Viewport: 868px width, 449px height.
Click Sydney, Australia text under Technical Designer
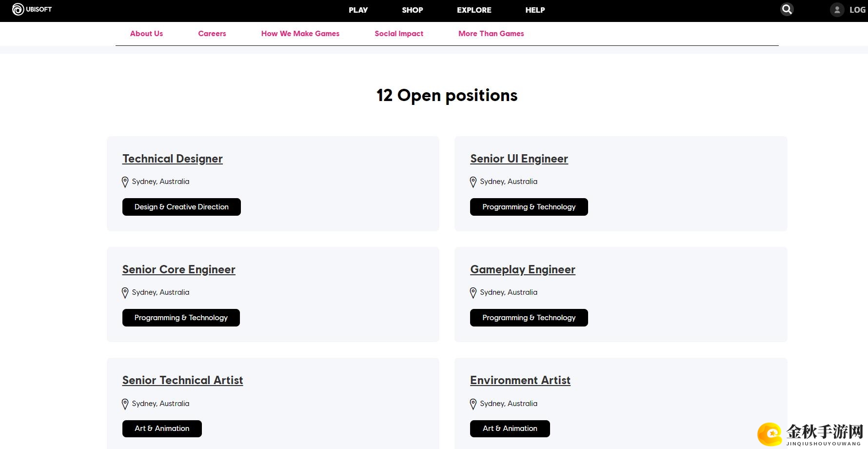[160, 182]
